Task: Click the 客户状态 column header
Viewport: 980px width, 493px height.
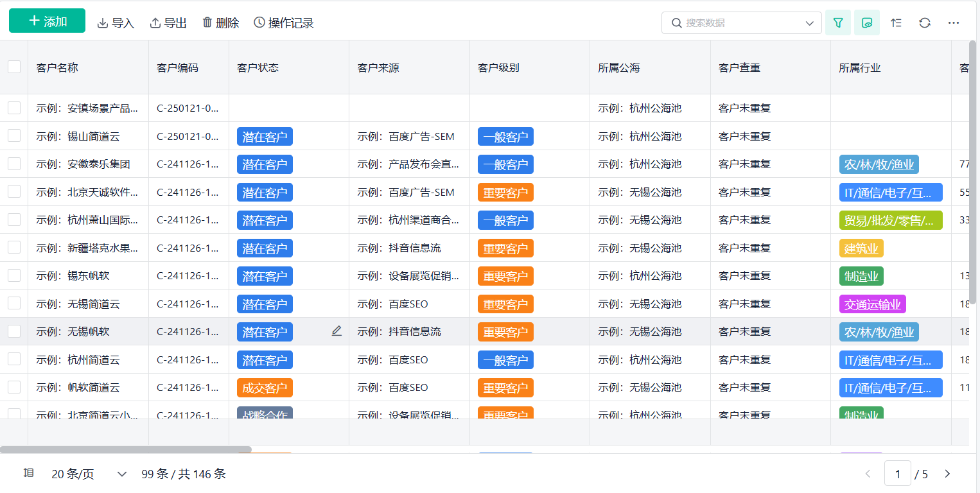Action: click(x=289, y=67)
